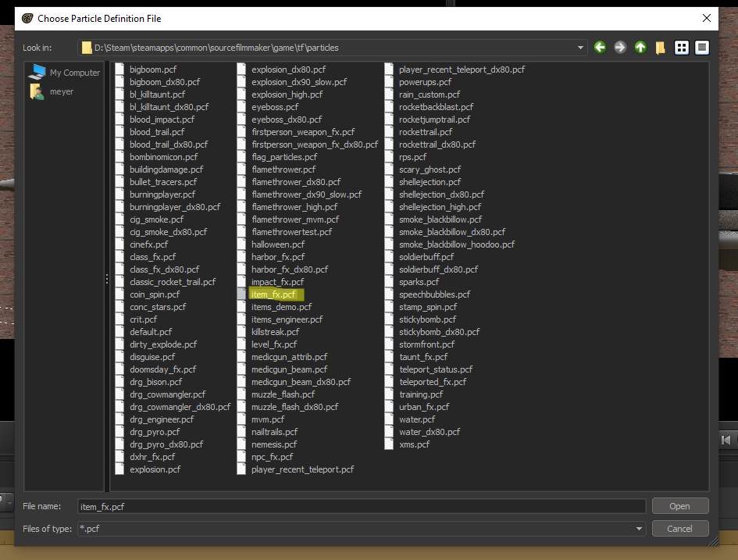This screenshot has height=560, width=738.
Task: Select training.pcf file
Action: click(421, 394)
